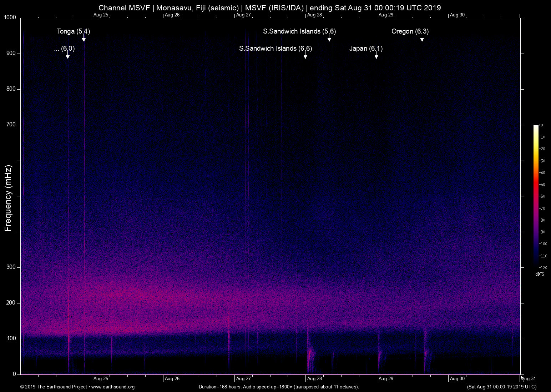Click the ending timestamp at bottom right
Viewport: 551px width, 392px height.
pyautogui.click(x=502, y=387)
